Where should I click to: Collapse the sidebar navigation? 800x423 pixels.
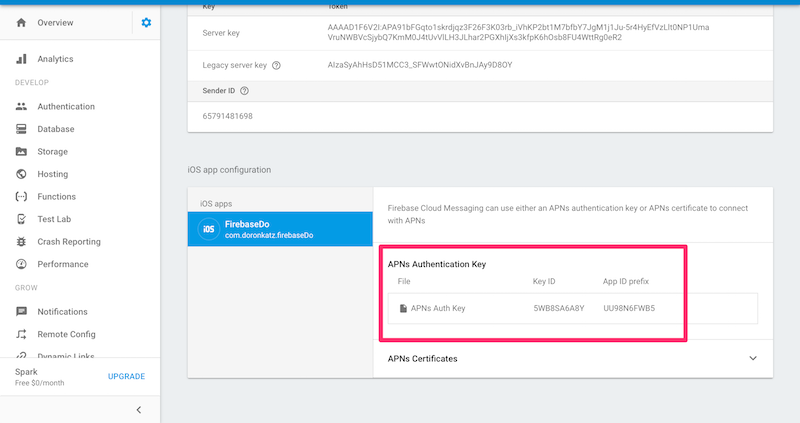[x=139, y=410]
